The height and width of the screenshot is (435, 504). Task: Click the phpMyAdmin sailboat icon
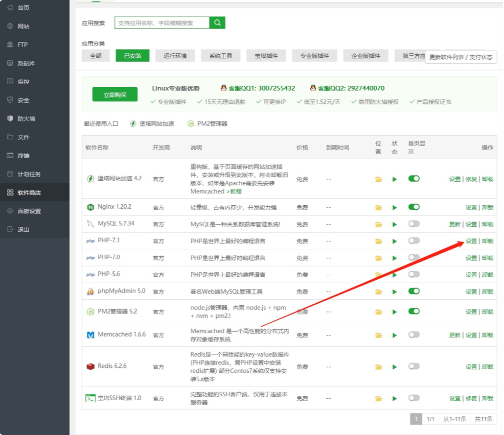coord(91,291)
